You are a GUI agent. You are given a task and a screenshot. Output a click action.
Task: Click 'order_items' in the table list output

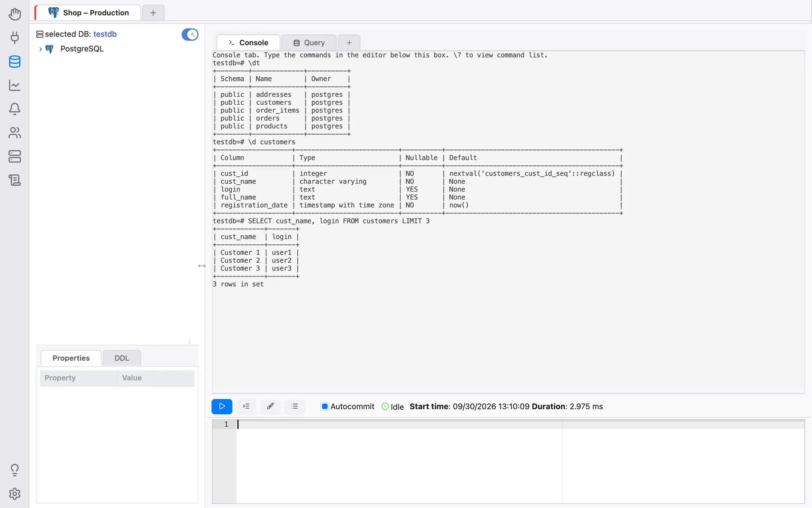(x=277, y=110)
